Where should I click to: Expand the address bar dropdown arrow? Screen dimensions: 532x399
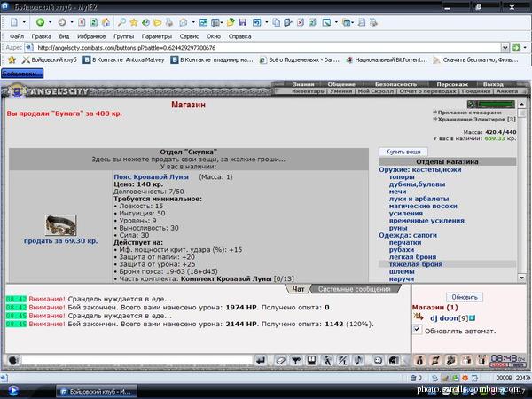click(505, 48)
